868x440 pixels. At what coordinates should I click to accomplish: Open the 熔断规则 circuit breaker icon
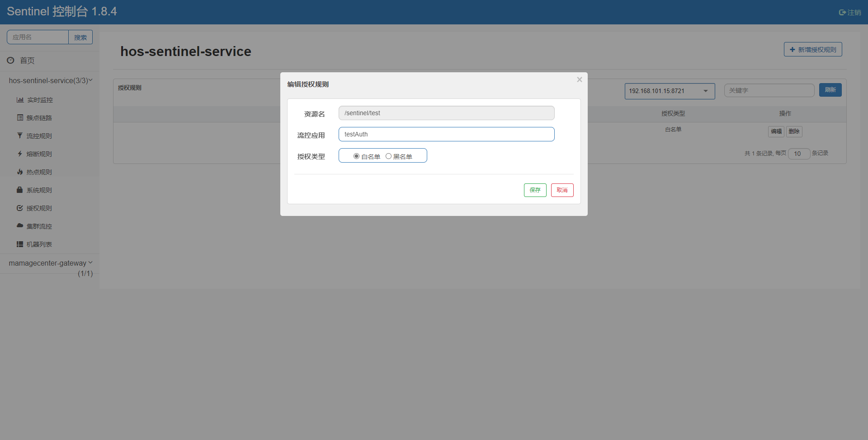20,154
